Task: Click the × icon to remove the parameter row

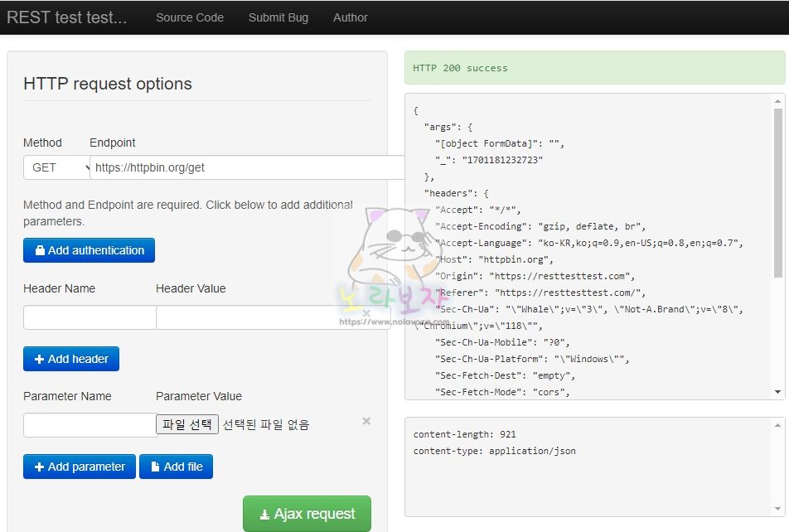Action: (365, 421)
